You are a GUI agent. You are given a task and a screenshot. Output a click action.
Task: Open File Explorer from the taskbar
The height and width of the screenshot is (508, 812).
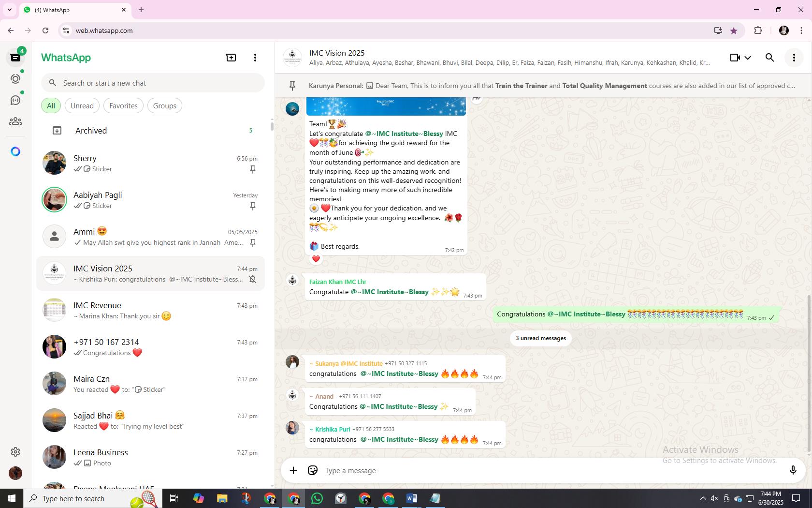click(x=222, y=498)
